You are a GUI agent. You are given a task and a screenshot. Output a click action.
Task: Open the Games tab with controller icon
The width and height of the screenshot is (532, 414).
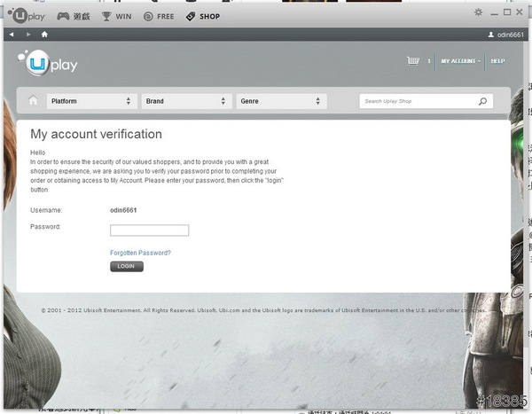click(73, 16)
